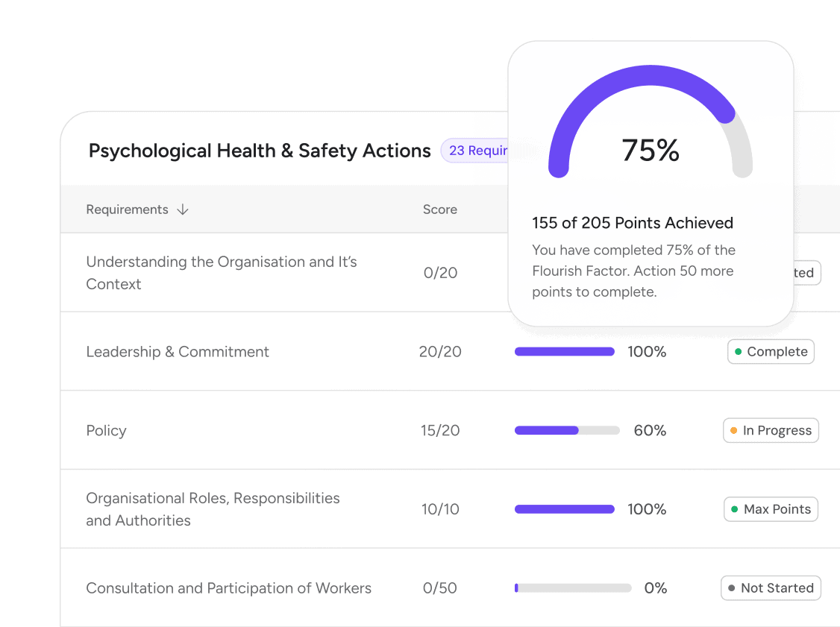Click the 155 of 205 Points summary card

pyautogui.click(x=633, y=223)
